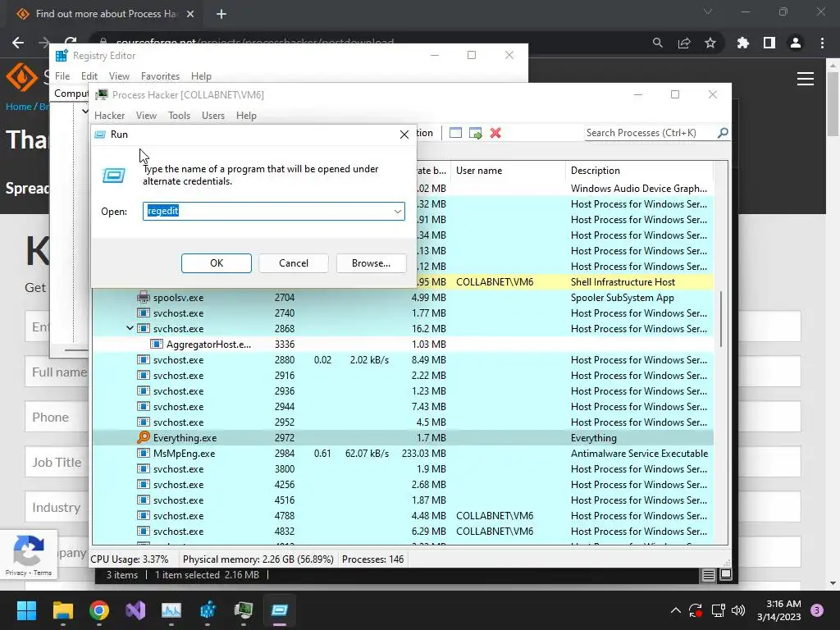The width and height of the screenshot is (840, 630).
Task: Open the View menu in Process Hacker
Action: point(146,116)
